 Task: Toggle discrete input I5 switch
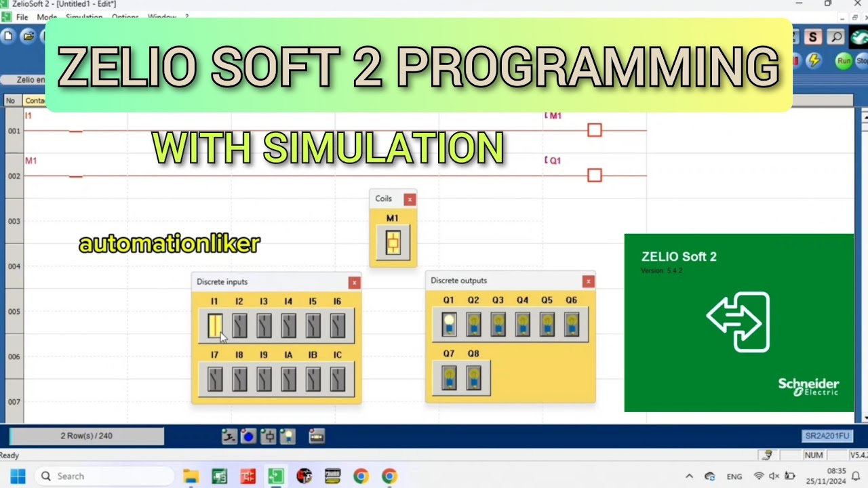point(313,326)
